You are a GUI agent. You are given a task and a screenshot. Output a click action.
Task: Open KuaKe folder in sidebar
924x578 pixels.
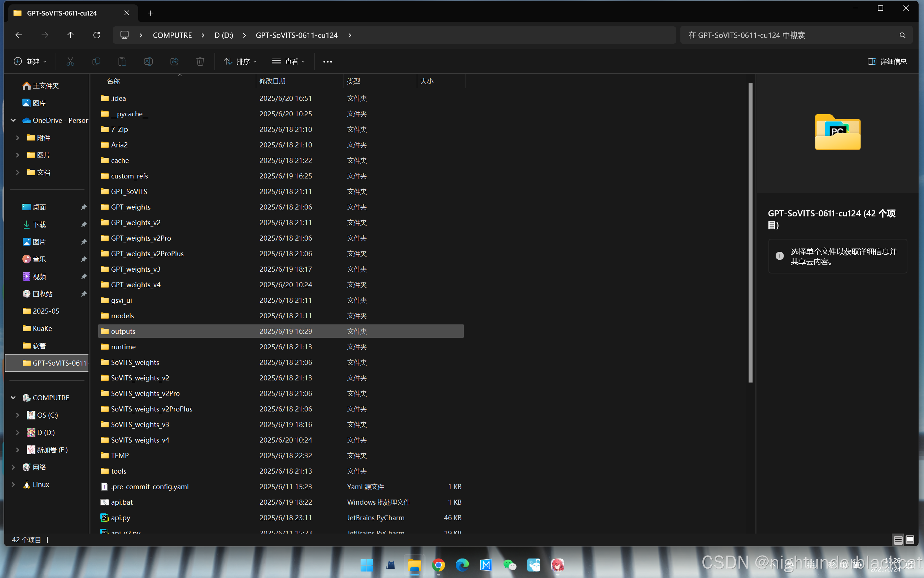(38, 328)
